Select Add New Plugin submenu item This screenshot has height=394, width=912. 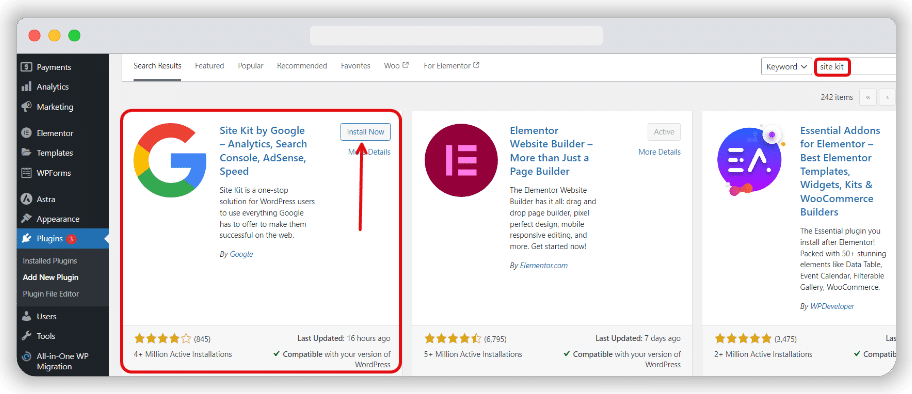51,278
